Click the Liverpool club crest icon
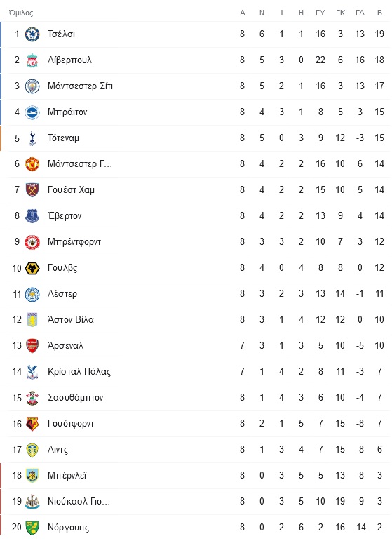This screenshot has width=392, height=541. point(32,60)
